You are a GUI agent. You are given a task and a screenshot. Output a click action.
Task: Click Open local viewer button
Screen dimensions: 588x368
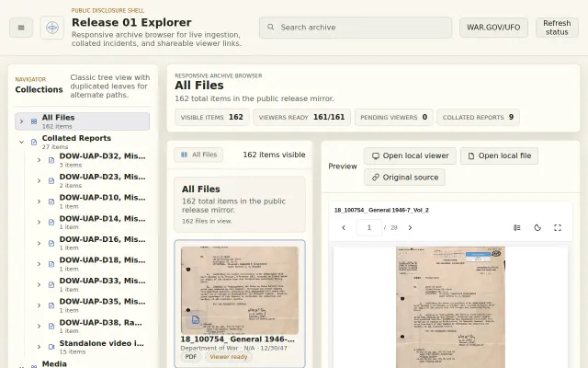(410, 155)
